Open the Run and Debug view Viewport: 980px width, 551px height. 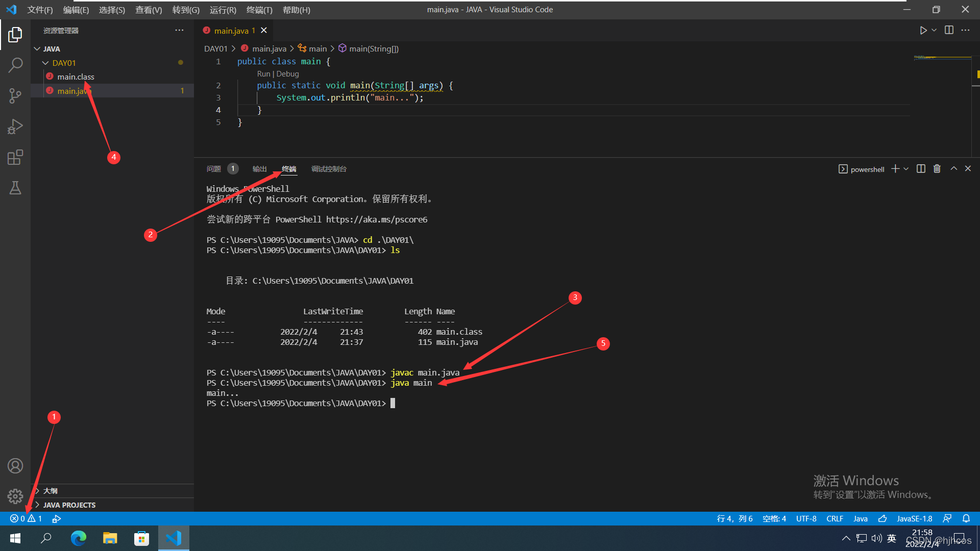pos(15,127)
